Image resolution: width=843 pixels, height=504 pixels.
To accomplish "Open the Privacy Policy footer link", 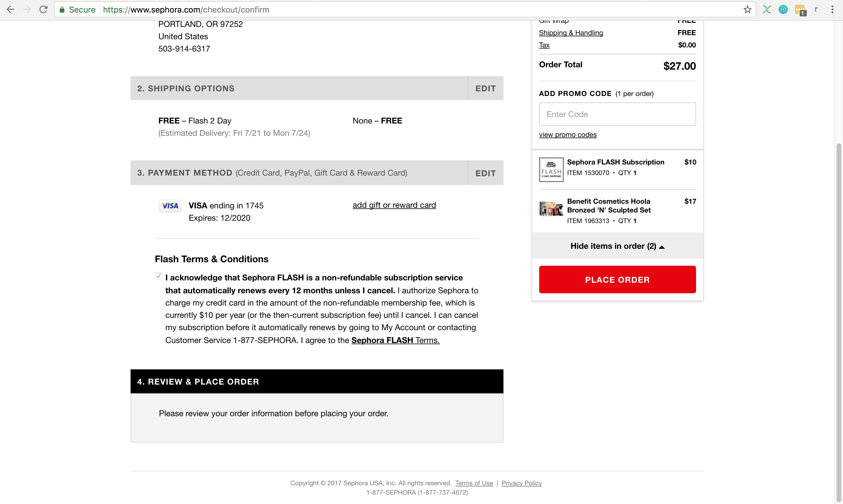I will (521, 483).
